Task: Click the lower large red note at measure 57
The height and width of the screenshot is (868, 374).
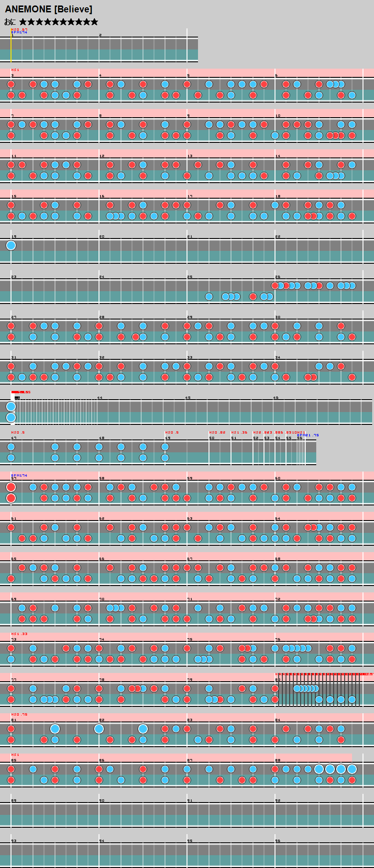Action: click(11, 498)
